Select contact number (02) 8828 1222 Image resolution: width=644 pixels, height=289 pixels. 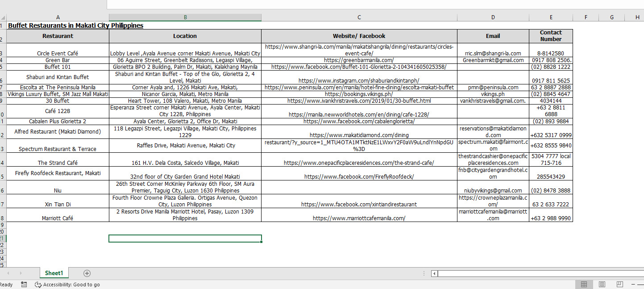click(x=551, y=67)
